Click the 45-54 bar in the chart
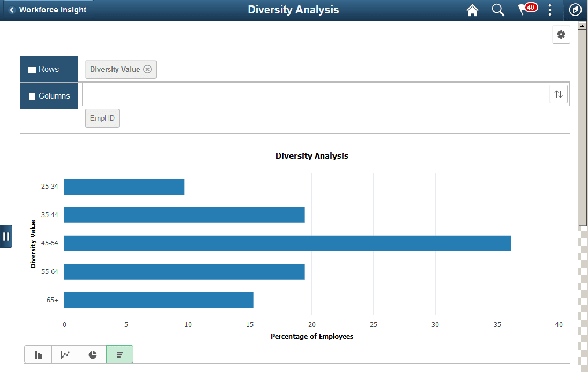This screenshot has height=372, width=588. click(287, 243)
